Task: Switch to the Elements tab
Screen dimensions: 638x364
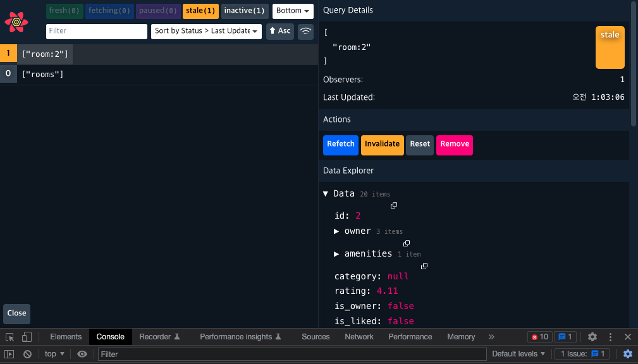Action: 66,337
